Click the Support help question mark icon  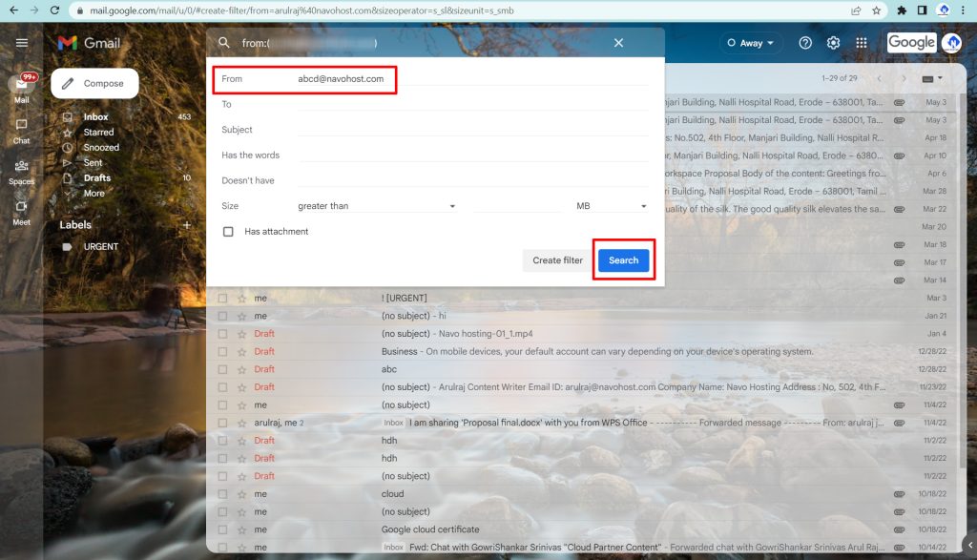[x=805, y=43]
